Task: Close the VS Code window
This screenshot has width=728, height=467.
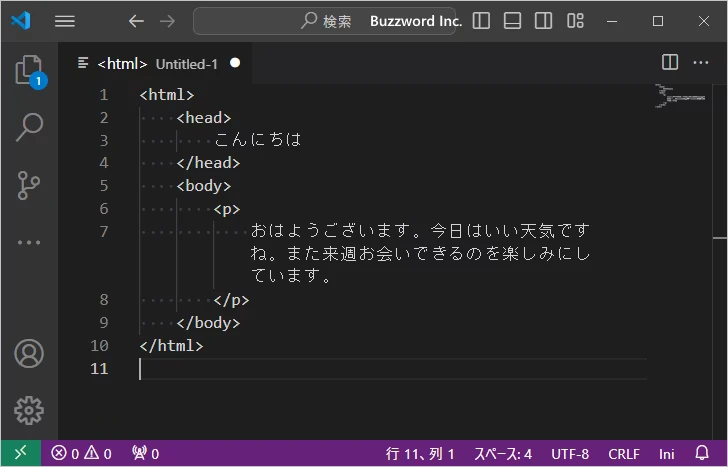Action: point(703,21)
